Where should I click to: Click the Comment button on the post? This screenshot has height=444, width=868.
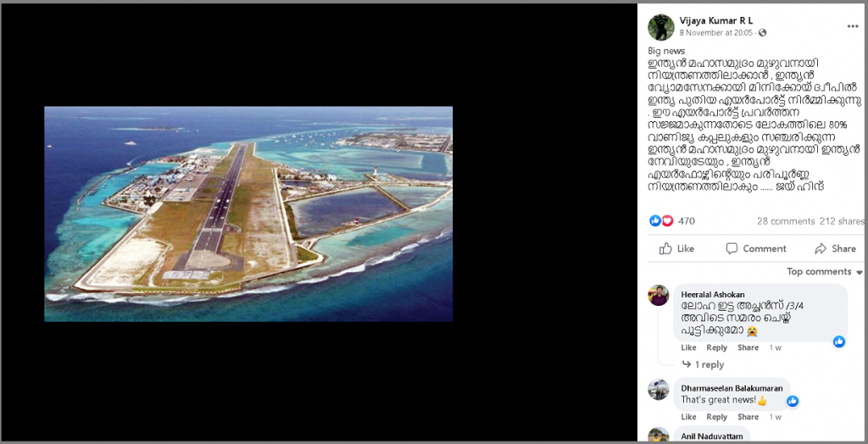756,248
